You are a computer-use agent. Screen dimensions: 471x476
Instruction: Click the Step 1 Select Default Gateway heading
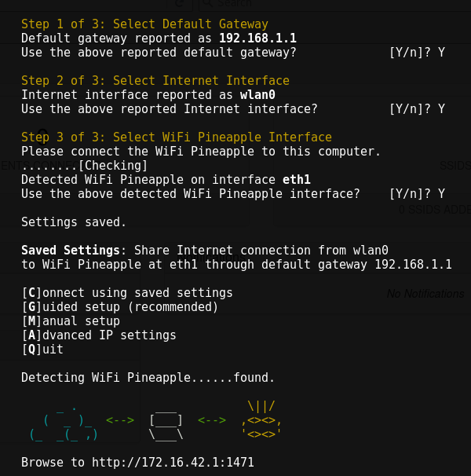pos(144,24)
